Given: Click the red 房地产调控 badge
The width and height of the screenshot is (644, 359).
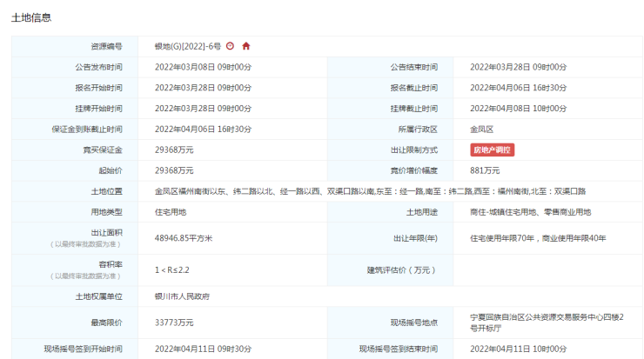Looking at the screenshot, I should coord(493,150).
